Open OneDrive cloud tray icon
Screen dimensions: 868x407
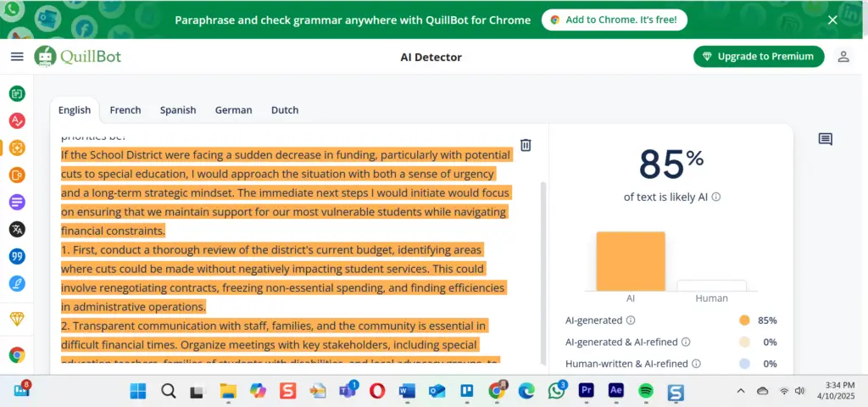[762, 391]
